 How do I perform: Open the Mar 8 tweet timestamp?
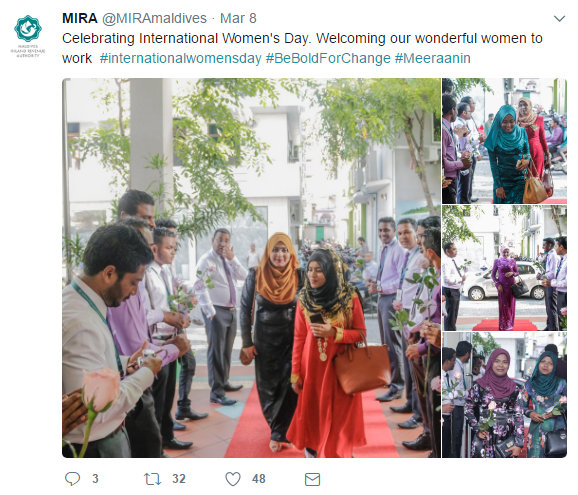click(238, 18)
